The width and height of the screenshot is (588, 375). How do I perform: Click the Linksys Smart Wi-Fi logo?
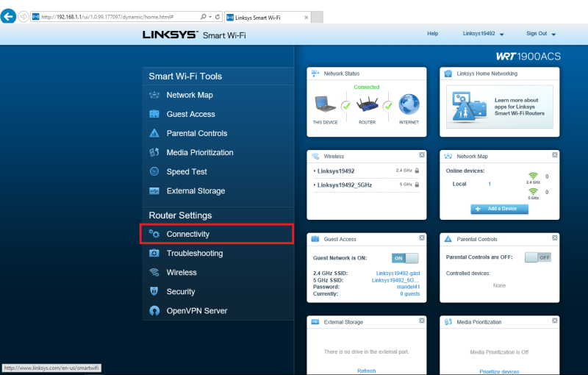click(194, 35)
